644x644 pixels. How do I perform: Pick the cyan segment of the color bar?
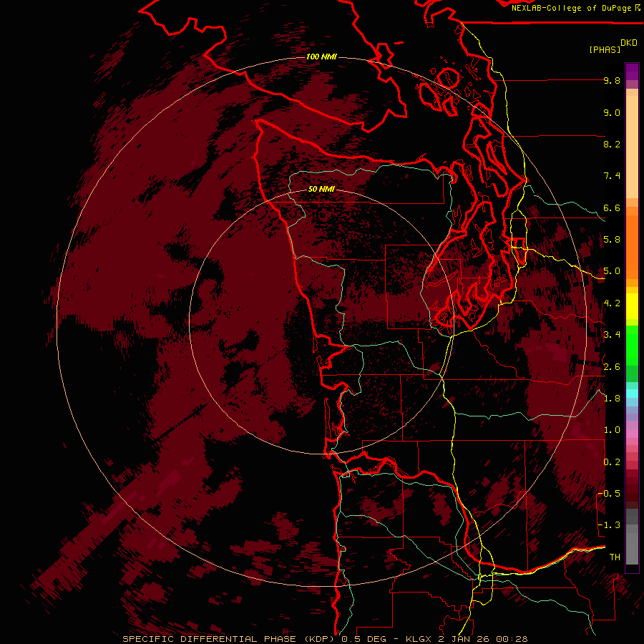pyautogui.click(x=632, y=394)
